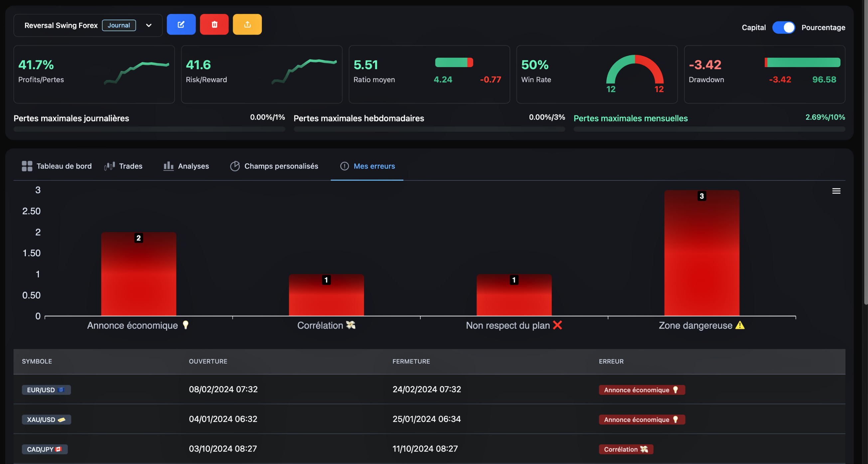Expand the Reversal Swing Forex dropdown chevron
This screenshot has height=464, width=868.
[149, 25]
